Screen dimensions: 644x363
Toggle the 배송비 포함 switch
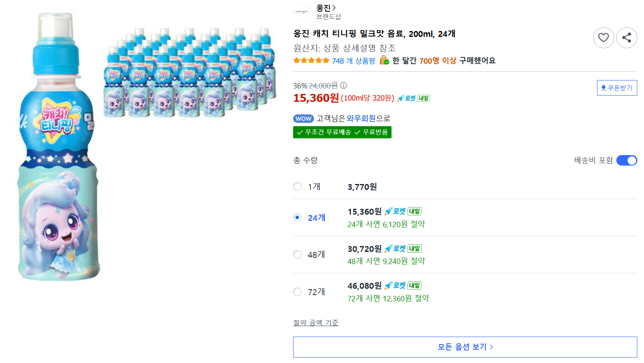tap(626, 161)
